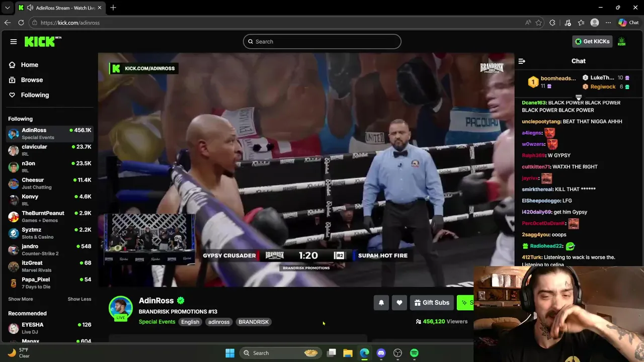The height and width of the screenshot is (362, 644).
Task: Open Cheesur channel in Following list
Action: [50, 184]
